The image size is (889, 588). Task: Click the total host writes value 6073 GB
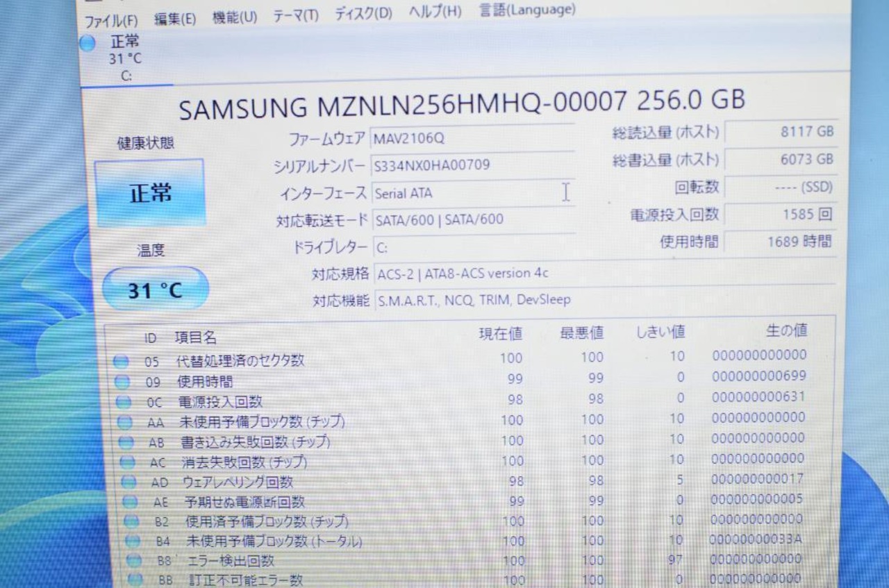pos(781,159)
